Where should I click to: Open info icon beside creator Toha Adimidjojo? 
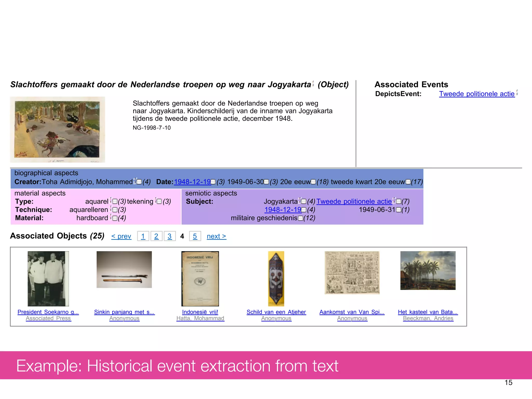(x=135, y=181)
